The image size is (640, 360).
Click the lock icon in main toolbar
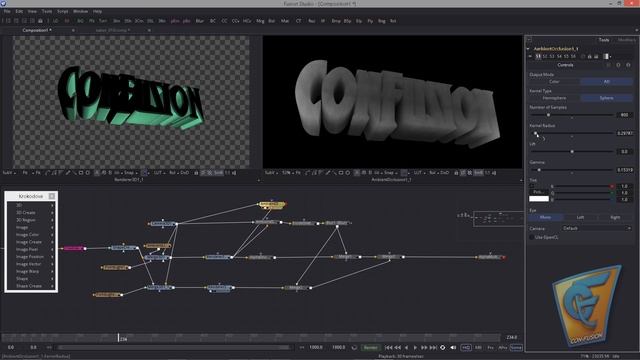point(40,21)
